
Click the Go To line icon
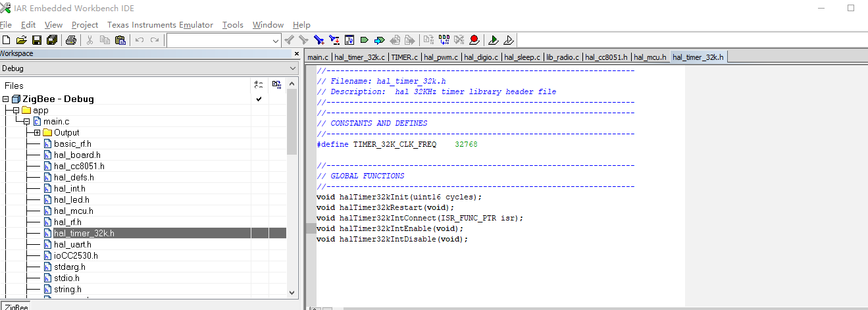(349, 40)
